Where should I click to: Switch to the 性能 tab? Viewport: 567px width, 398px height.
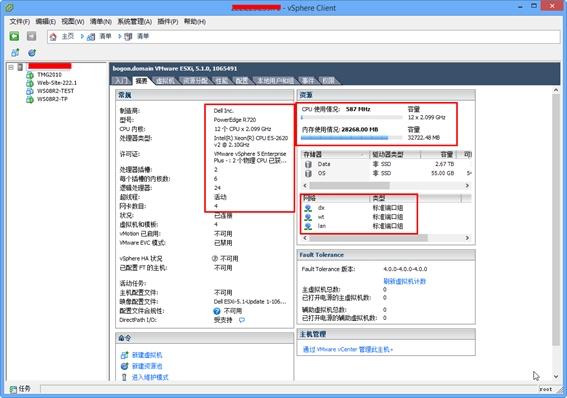pyautogui.click(x=222, y=81)
